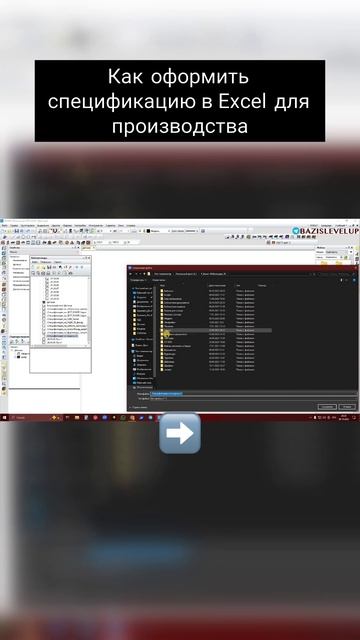Open the Organize dropdown in the save dialog

coord(138,280)
